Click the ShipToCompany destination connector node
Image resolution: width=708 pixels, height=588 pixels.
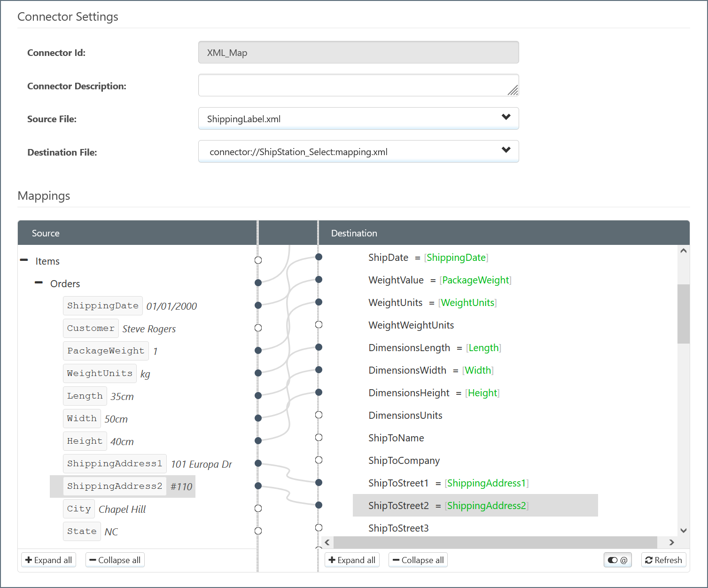[x=319, y=460]
